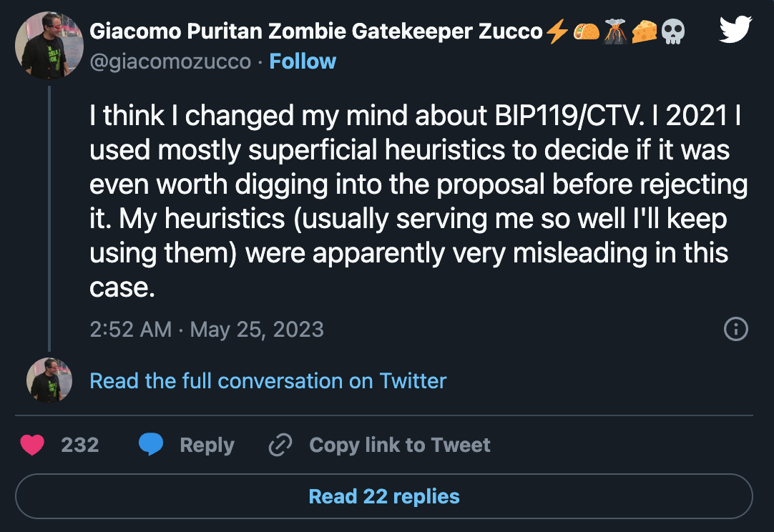The image size is (774, 532).
Task: Click the taco emoji in display name
Action: pyautogui.click(x=586, y=31)
